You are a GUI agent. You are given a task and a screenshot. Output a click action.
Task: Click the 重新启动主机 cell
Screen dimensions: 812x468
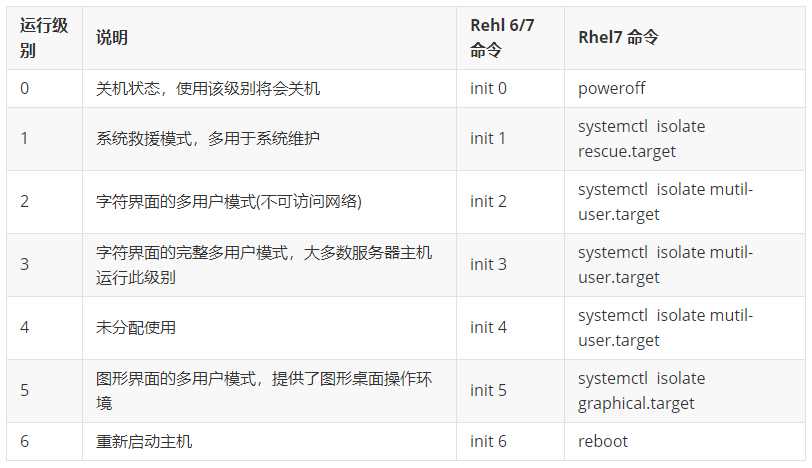click(269, 442)
